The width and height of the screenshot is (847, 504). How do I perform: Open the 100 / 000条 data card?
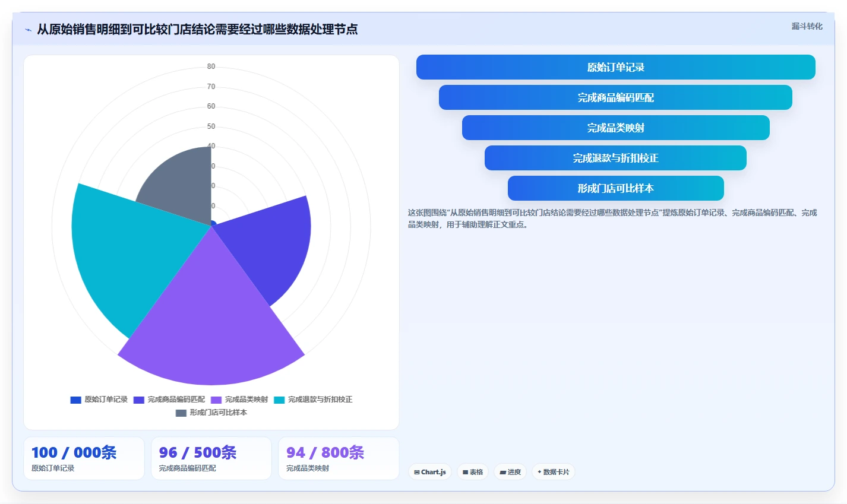coord(84,458)
